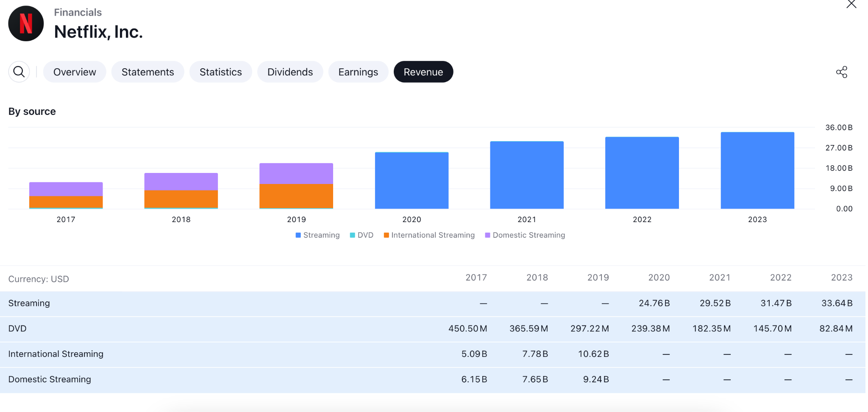Viewport: 868px width, 412px height.
Task: Click the 33.64 B Streaming value
Action: [837, 303]
